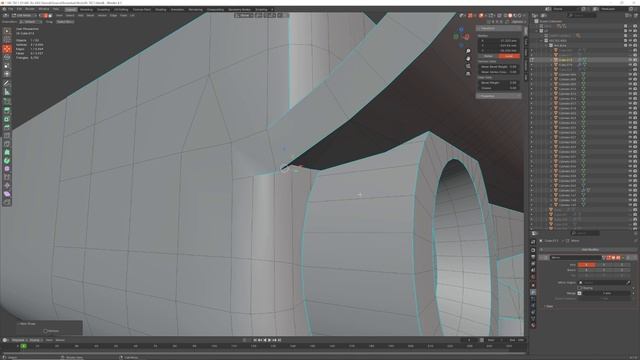Switch to the Shading workspace tab

160,9
